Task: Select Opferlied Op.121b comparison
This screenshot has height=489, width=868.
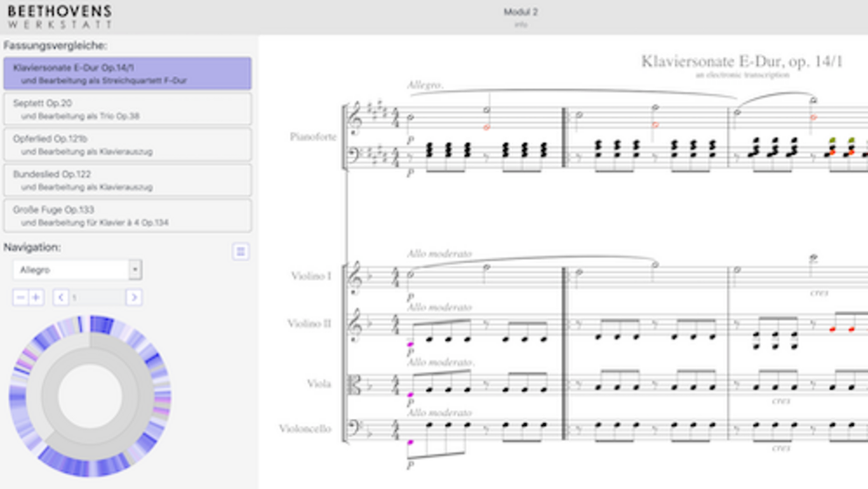Action: point(128,144)
